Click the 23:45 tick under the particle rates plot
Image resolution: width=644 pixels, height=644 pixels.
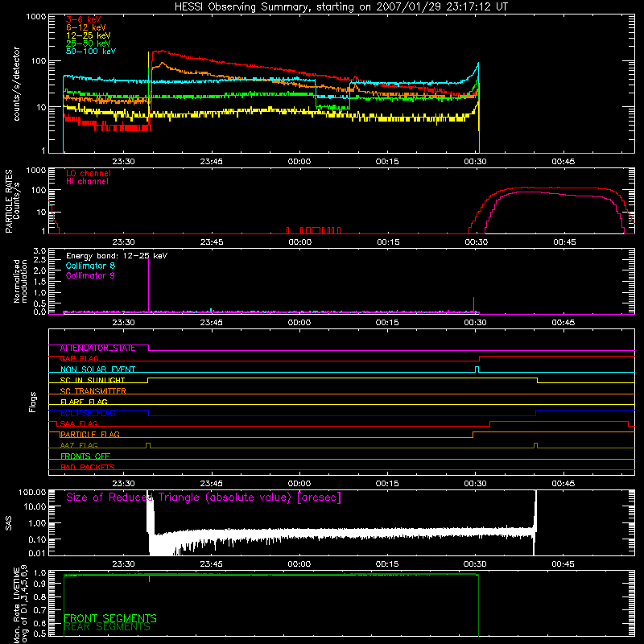pyautogui.click(x=212, y=242)
